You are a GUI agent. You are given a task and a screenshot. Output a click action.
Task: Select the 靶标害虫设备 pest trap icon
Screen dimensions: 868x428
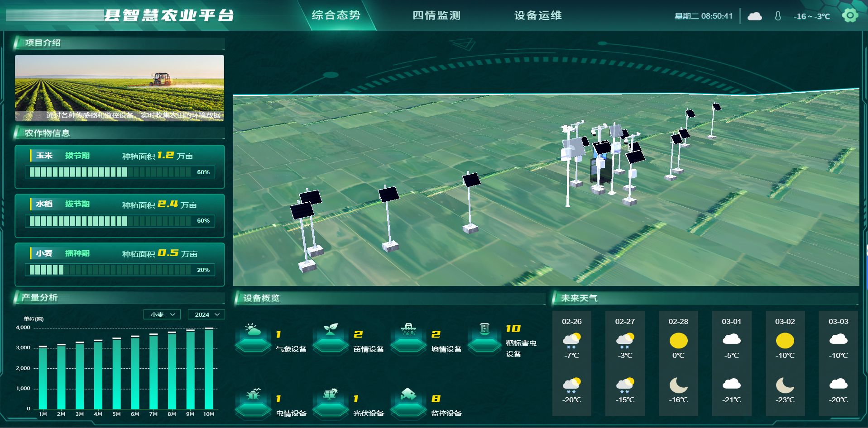click(484, 336)
